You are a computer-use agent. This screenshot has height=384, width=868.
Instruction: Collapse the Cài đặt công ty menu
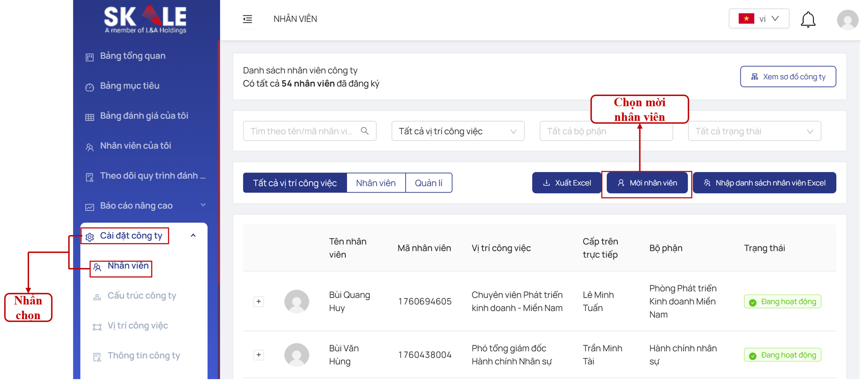(x=193, y=235)
